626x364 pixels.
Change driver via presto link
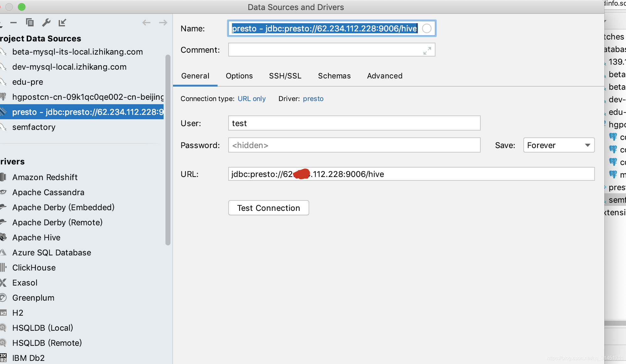pos(313,99)
